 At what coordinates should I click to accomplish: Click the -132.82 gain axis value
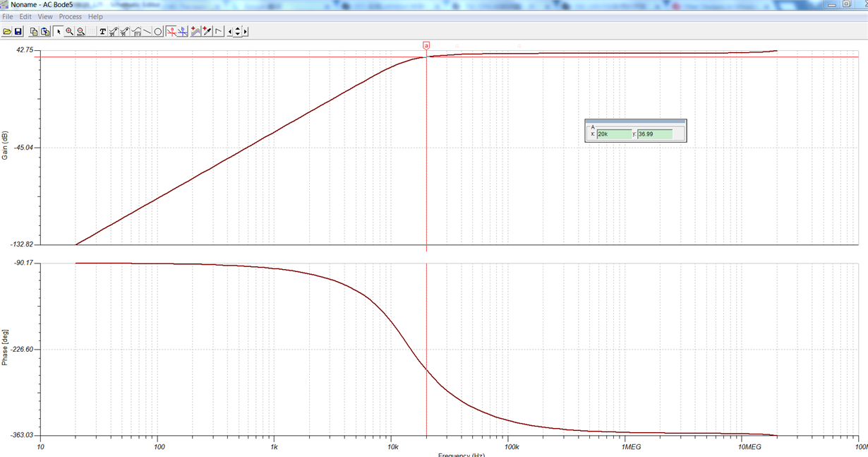[x=23, y=244]
